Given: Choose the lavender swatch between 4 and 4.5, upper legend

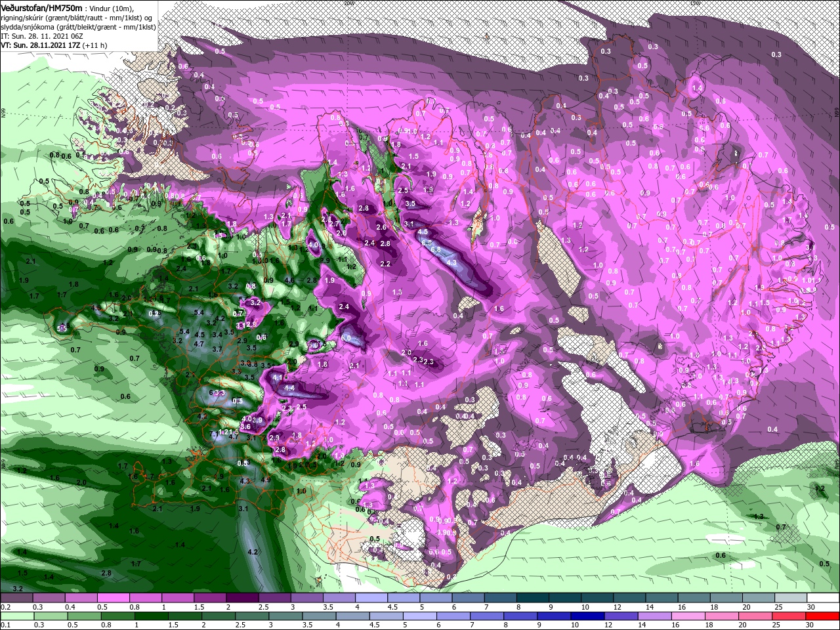Looking at the screenshot, I should (x=371, y=598).
